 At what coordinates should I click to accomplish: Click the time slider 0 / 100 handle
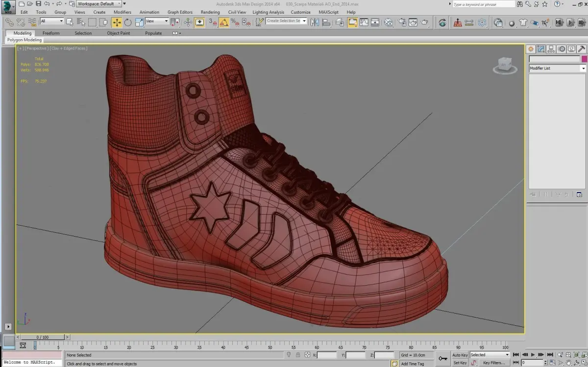tap(43, 337)
